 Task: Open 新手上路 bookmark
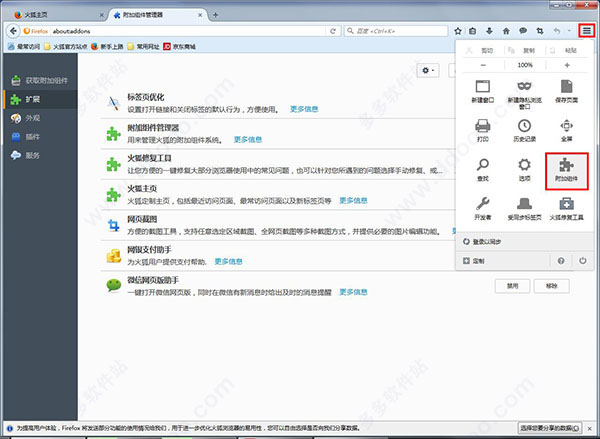pos(107,47)
